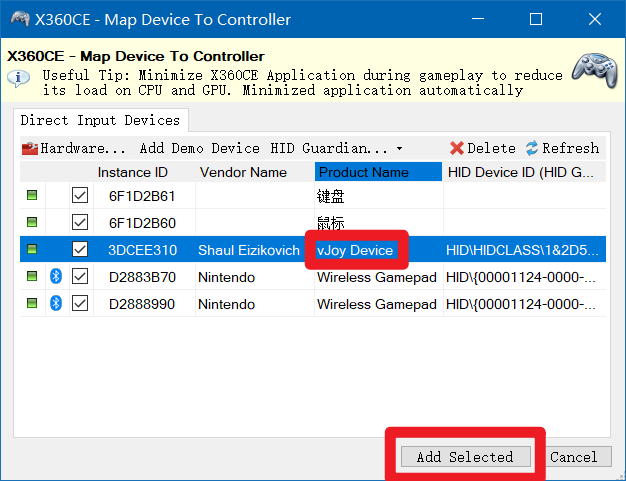This screenshot has height=481, width=626.
Task: Click the blue Refresh arrows icon
Action: pyautogui.click(x=531, y=148)
